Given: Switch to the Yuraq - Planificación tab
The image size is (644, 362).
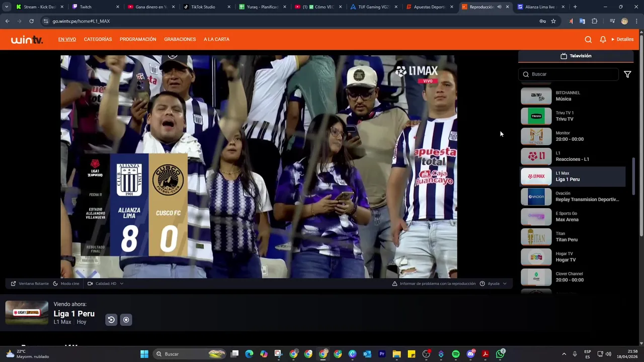Looking at the screenshot, I should pos(262,7).
